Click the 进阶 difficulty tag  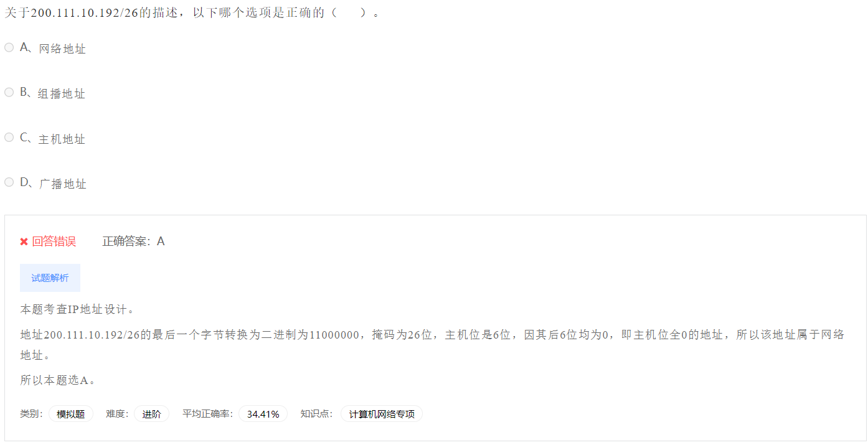[x=151, y=414]
